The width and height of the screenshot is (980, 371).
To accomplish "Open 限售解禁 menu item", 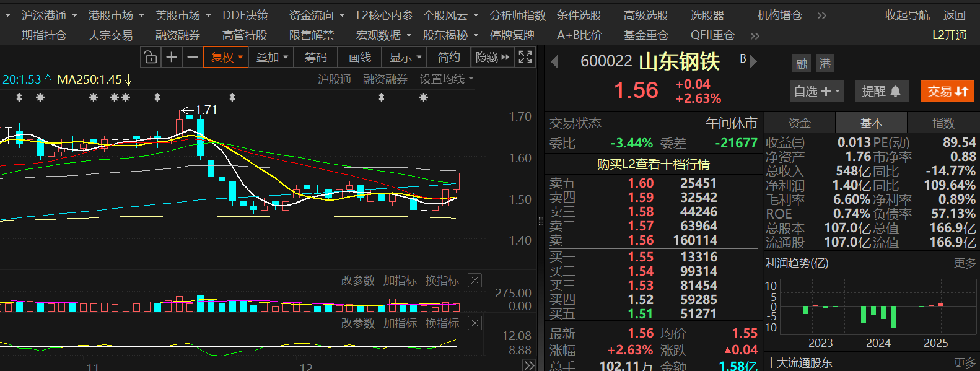I will click(311, 36).
